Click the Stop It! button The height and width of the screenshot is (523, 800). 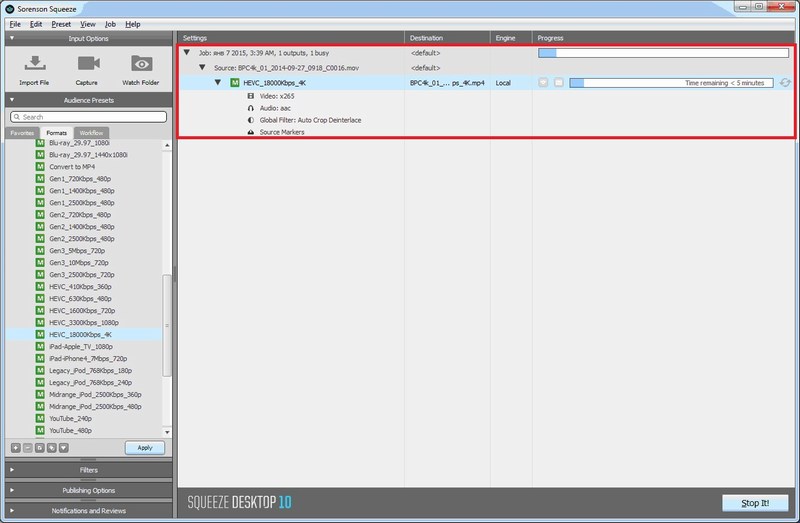point(755,503)
